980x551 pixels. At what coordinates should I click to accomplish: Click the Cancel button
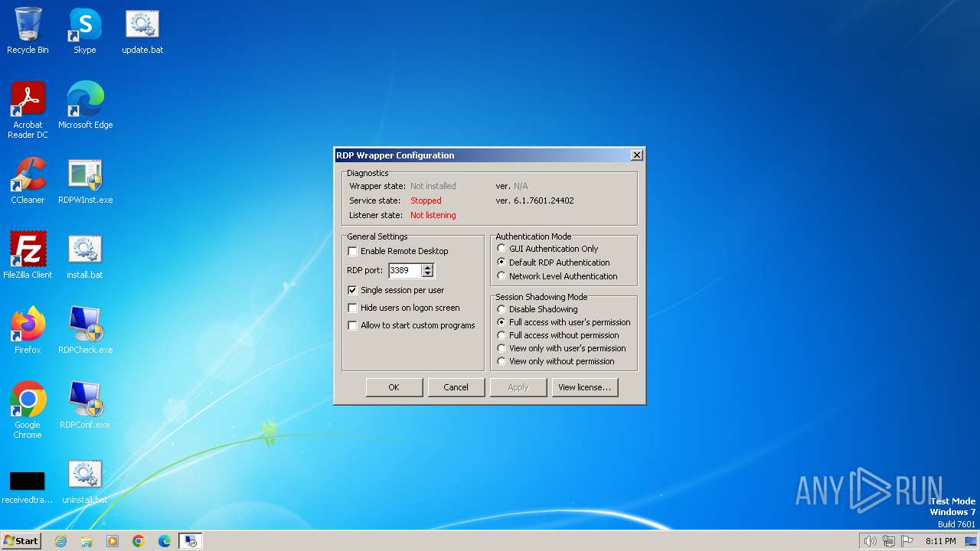(456, 387)
